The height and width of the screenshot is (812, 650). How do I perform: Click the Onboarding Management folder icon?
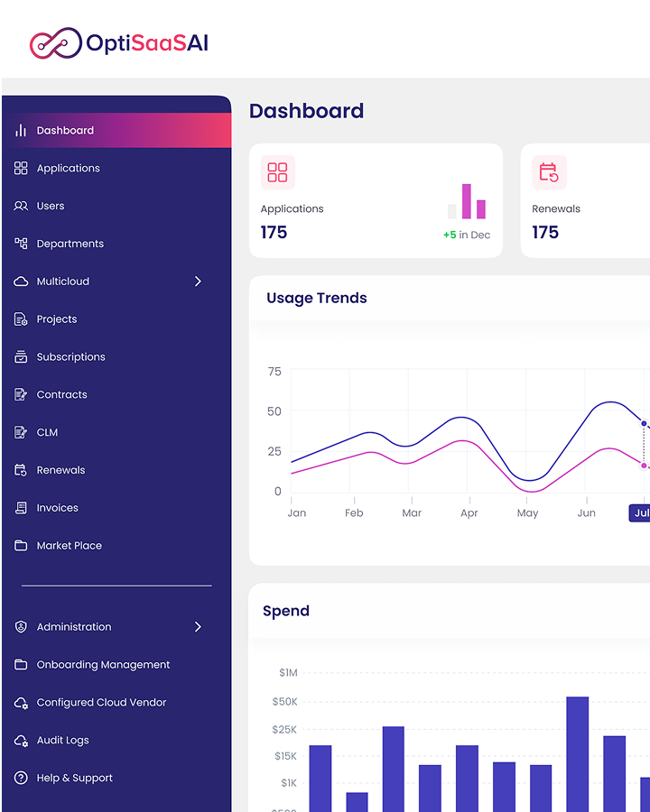[21, 664]
